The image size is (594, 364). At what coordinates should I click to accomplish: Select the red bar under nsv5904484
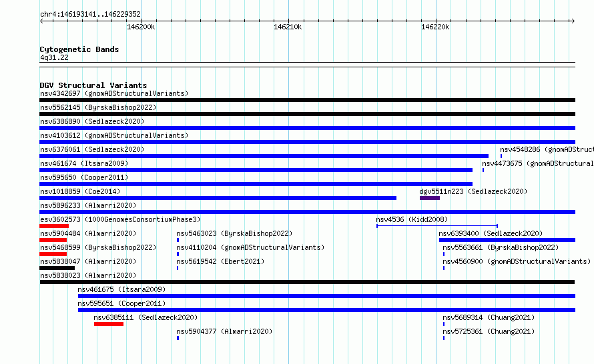(53, 240)
